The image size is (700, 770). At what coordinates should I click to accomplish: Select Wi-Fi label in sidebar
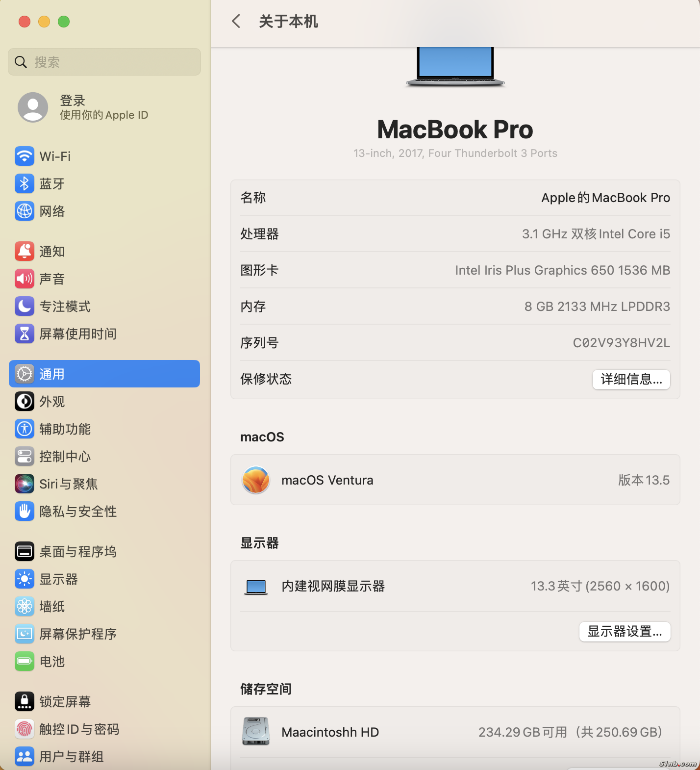tap(55, 156)
